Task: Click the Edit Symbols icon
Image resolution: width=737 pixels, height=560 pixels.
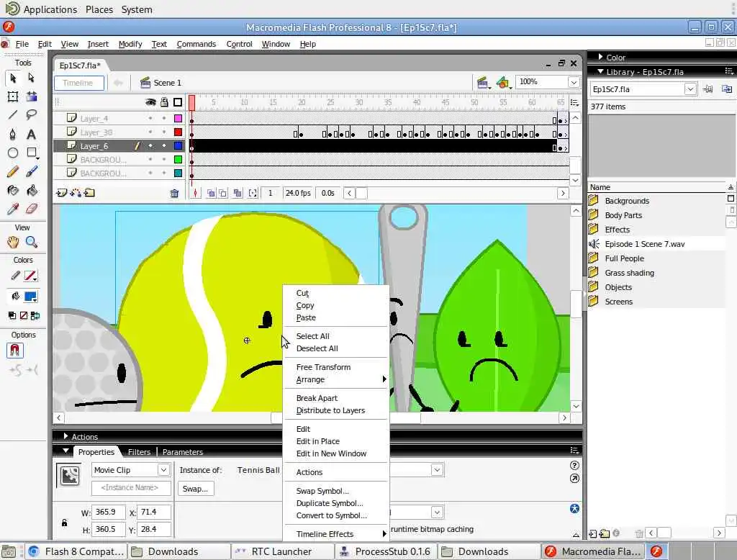Action: (x=503, y=83)
